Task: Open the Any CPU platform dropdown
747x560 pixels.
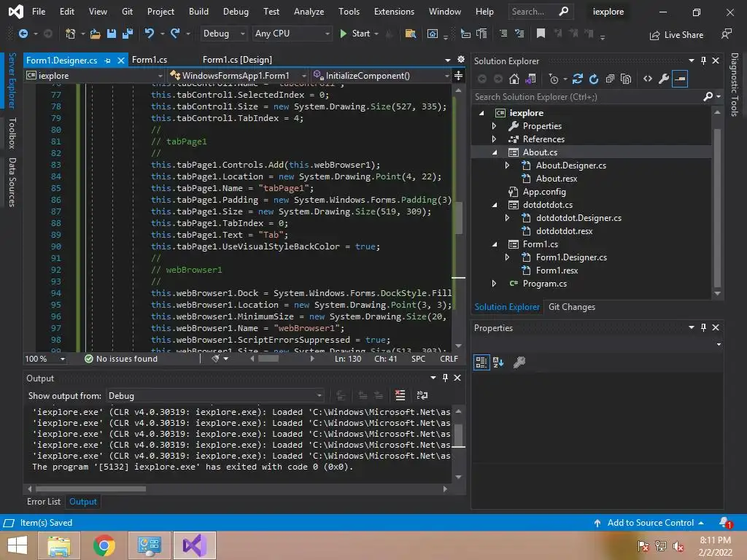Action: tap(292, 34)
